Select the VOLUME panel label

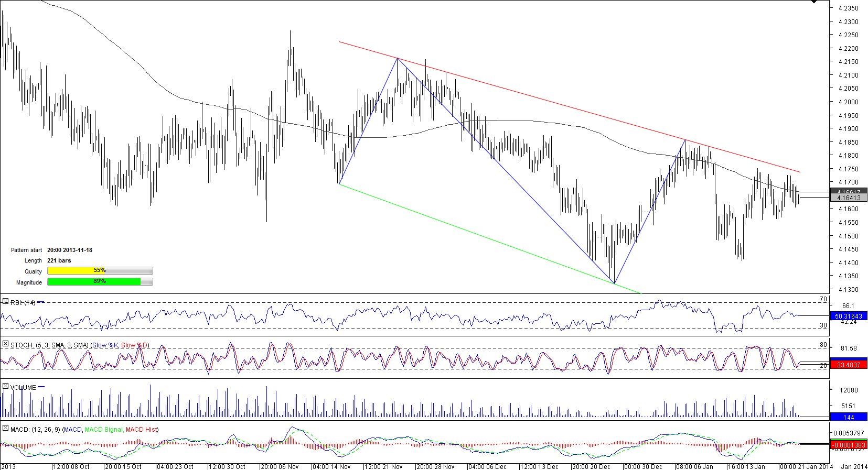(x=23, y=388)
